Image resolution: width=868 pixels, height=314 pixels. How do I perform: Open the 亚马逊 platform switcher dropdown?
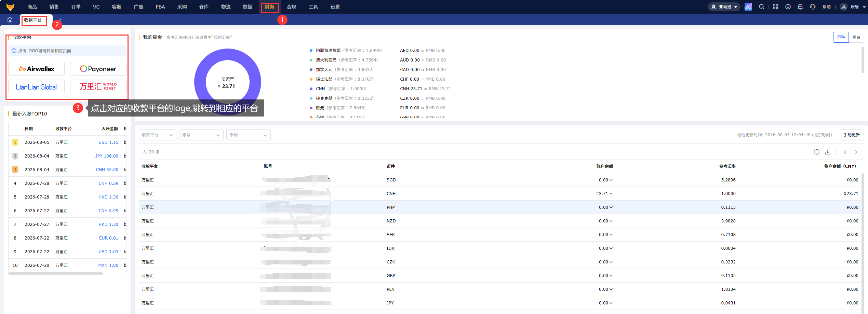click(x=724, y=7)
